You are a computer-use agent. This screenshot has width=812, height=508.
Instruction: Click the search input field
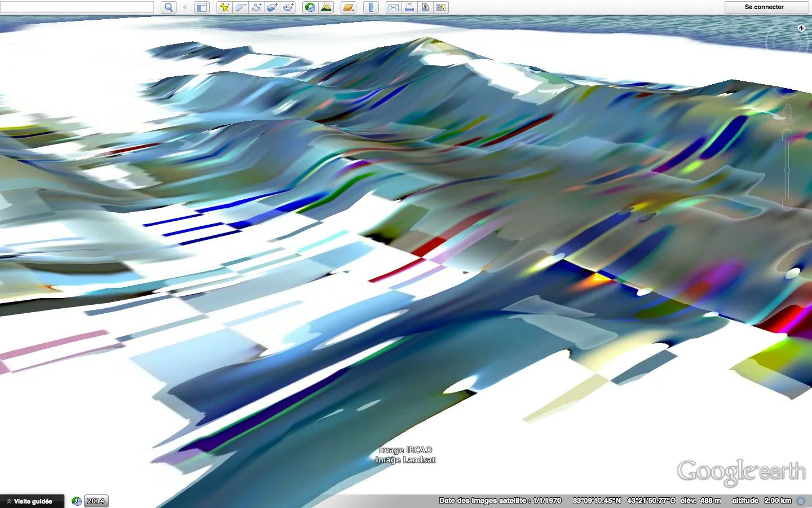point(77,7)
